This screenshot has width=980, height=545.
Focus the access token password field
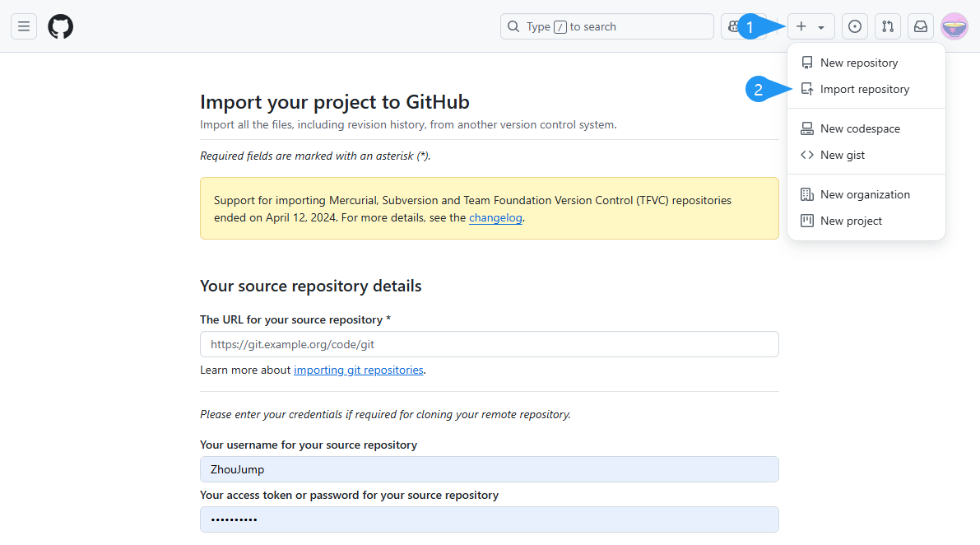coord(489,519)
